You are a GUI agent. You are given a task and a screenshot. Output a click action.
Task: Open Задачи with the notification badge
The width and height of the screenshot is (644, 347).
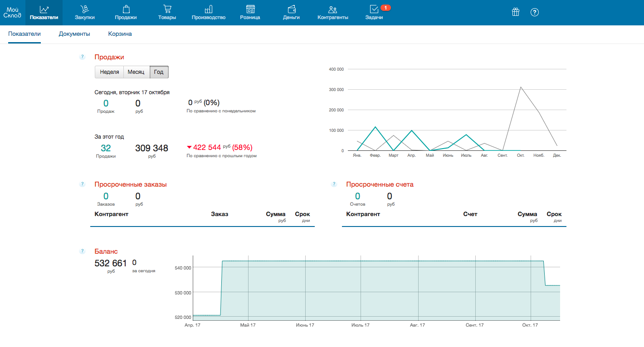[374, 12]
